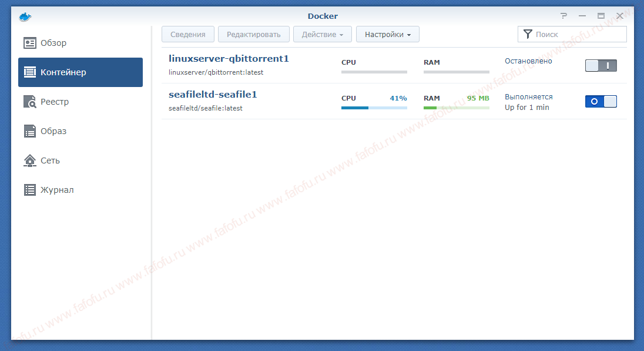Click the linuxserver/qbittorrent:latest image text
The width and height of the screenshot is (644, 351).
216,72
